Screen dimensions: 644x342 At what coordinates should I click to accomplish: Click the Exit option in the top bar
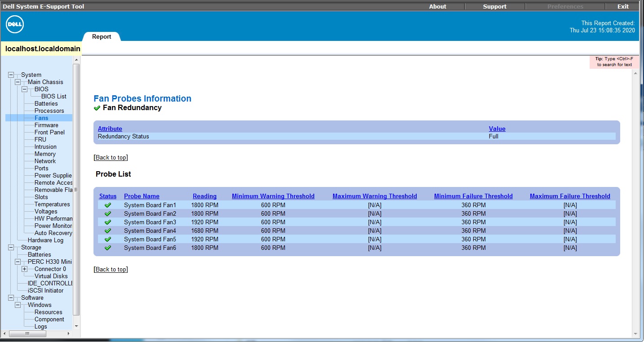coord(622,6)
